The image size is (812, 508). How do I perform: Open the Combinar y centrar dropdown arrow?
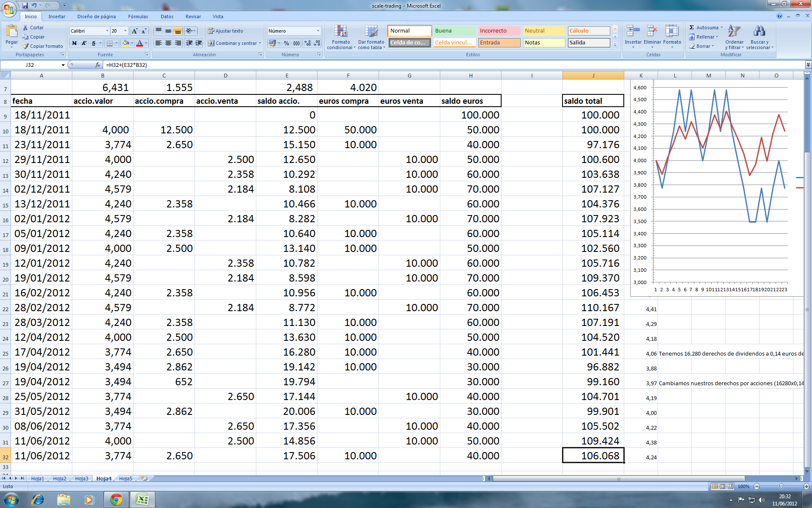pyautogui.click(x=260, y=43)
